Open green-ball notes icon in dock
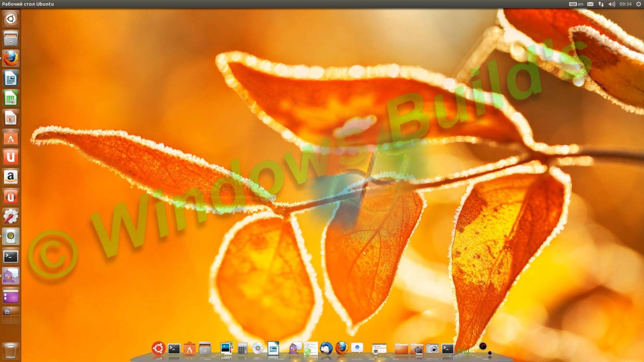 click(310, 348)
